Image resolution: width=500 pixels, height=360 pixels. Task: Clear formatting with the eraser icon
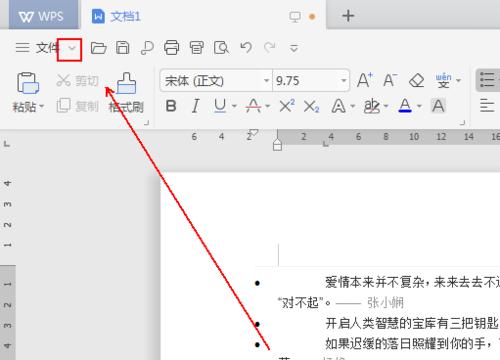pyautogui.click(x=416, y=80)
